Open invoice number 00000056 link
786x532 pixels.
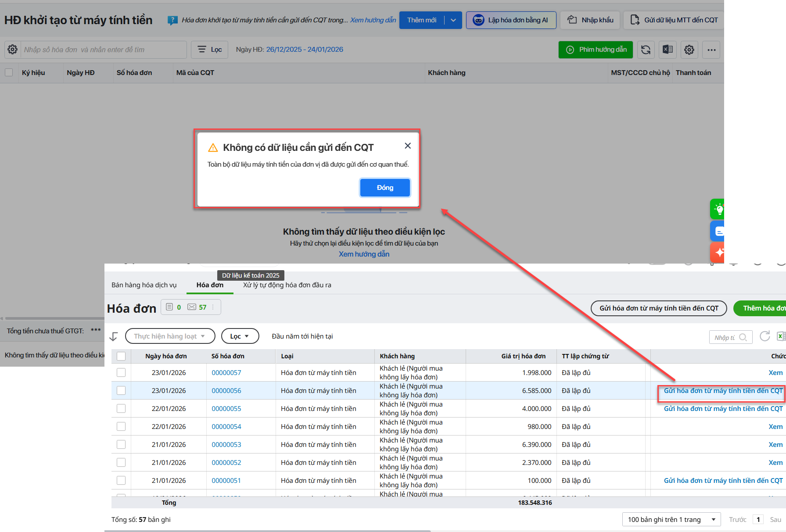tap(226, 391)
